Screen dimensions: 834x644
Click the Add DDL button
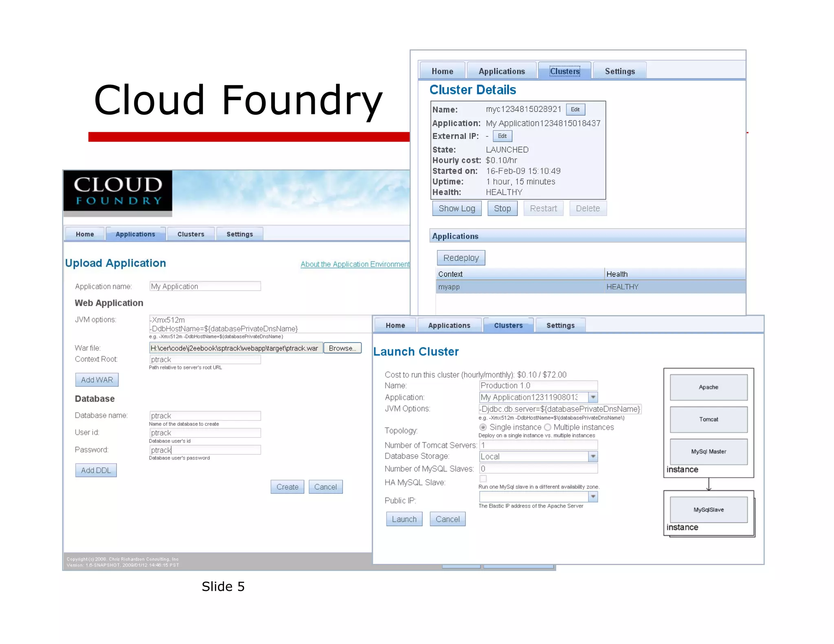point(96,470)
